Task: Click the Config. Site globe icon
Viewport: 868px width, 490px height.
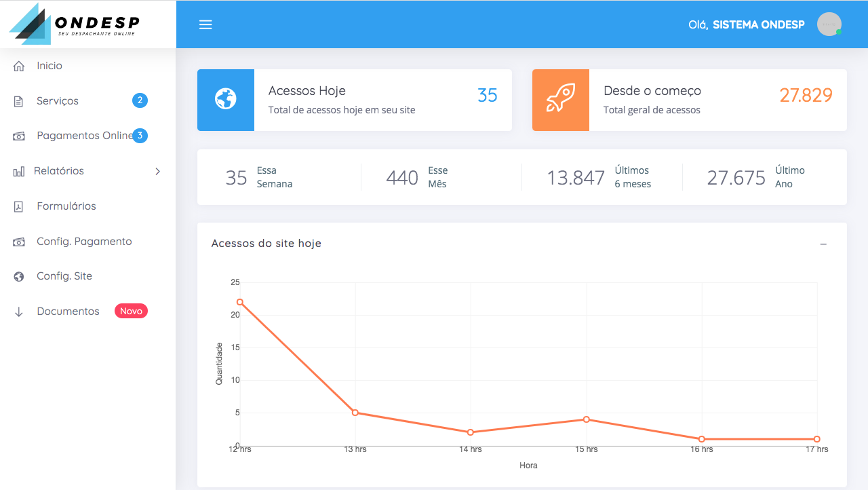Action: coord(19,276)
